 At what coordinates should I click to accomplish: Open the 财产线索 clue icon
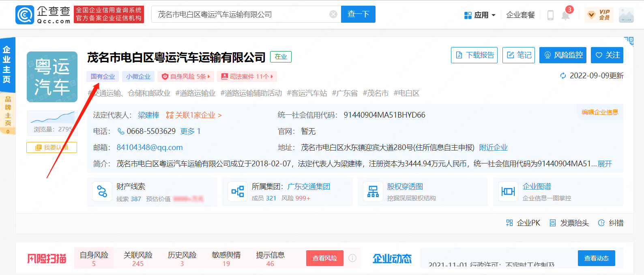click(102, 192)
